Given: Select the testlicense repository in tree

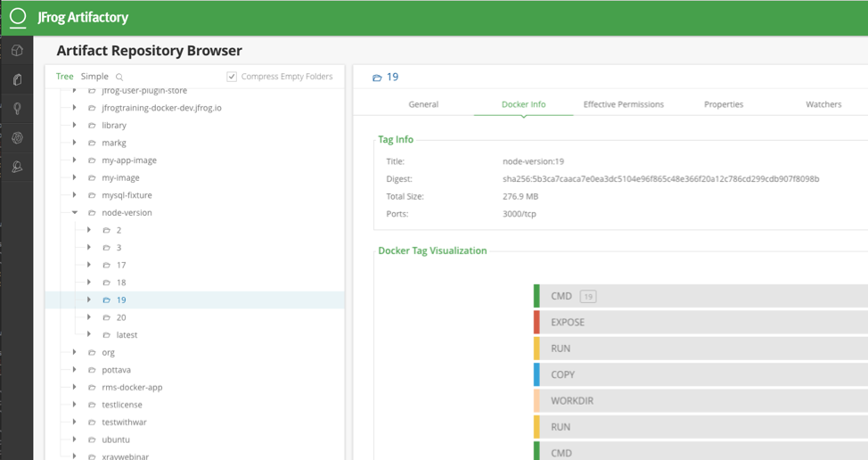Looking at the screenshot, I should pyautogui.click(x=121, y=405).
